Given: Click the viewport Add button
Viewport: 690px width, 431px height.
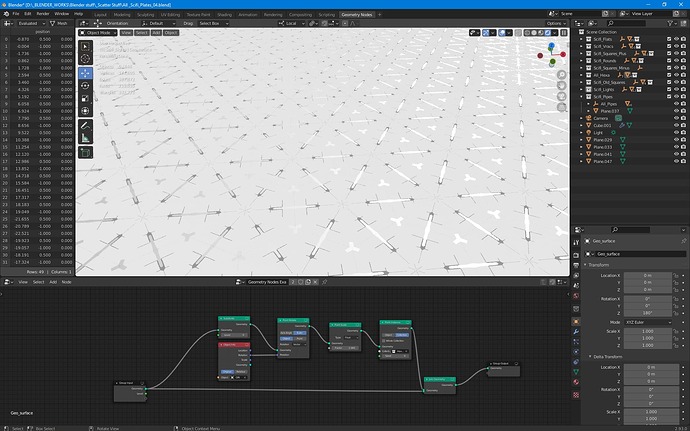Looking at the screenshot, I should 156,33.
